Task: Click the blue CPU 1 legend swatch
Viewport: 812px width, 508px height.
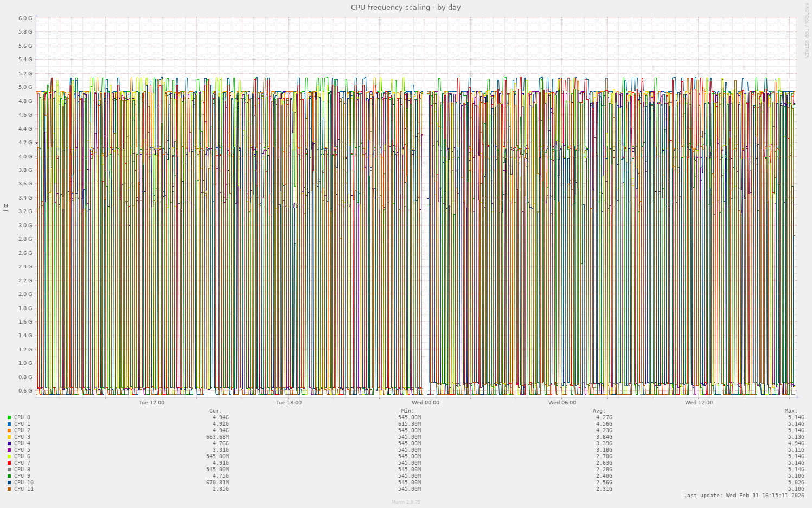Action: (x=10, y=423)
